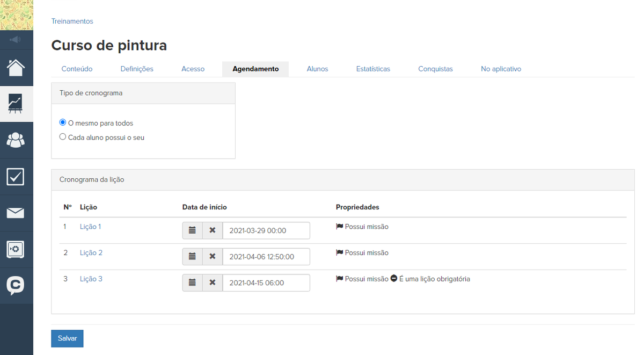
Task: Open calendar picker for Lição 2
Action: [192, 257]
